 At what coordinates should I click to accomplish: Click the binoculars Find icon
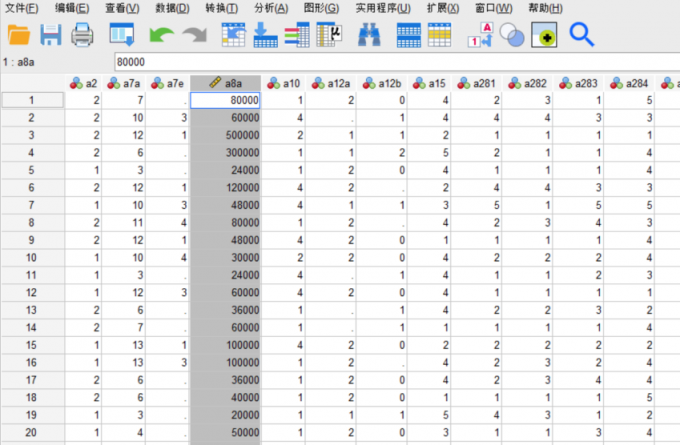(369, 35)
